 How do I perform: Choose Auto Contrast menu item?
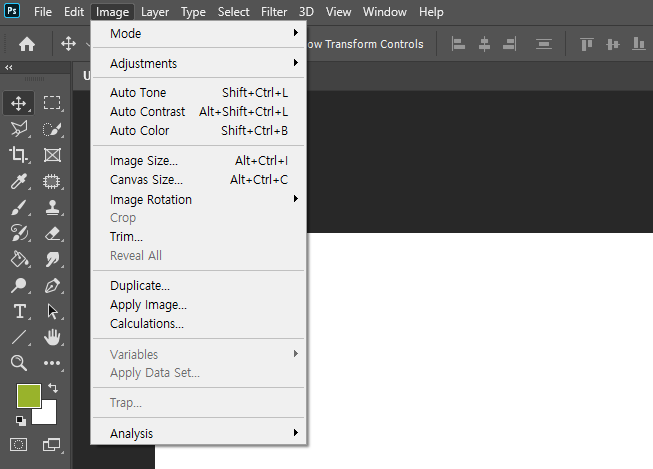coord(198,112)
